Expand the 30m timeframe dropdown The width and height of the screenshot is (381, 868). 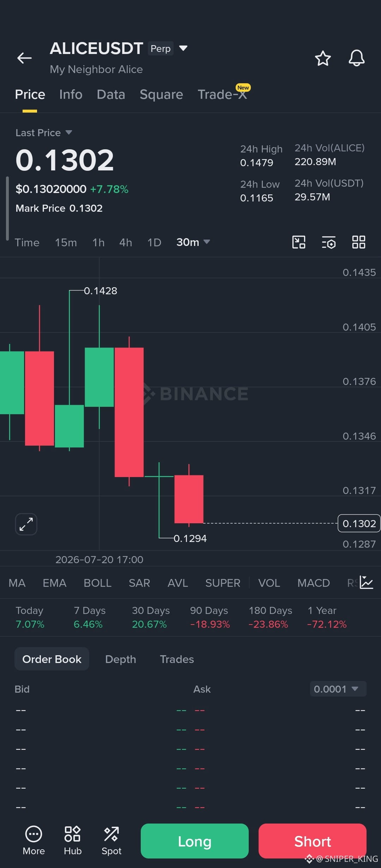point(193,242)
